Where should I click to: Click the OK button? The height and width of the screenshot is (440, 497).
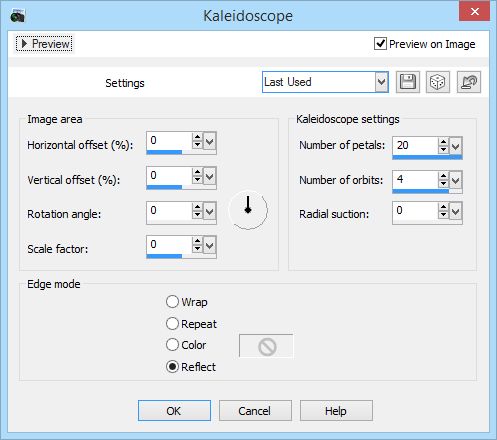tap(174, 411)
